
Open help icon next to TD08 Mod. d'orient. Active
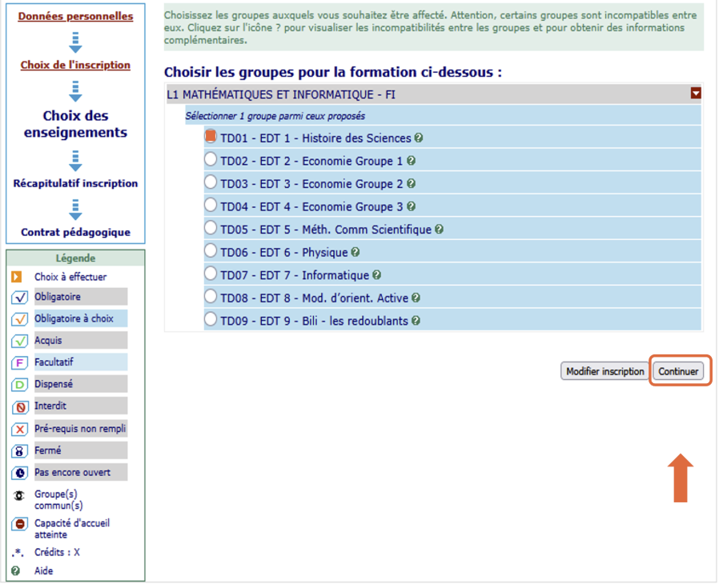(416, 298)
